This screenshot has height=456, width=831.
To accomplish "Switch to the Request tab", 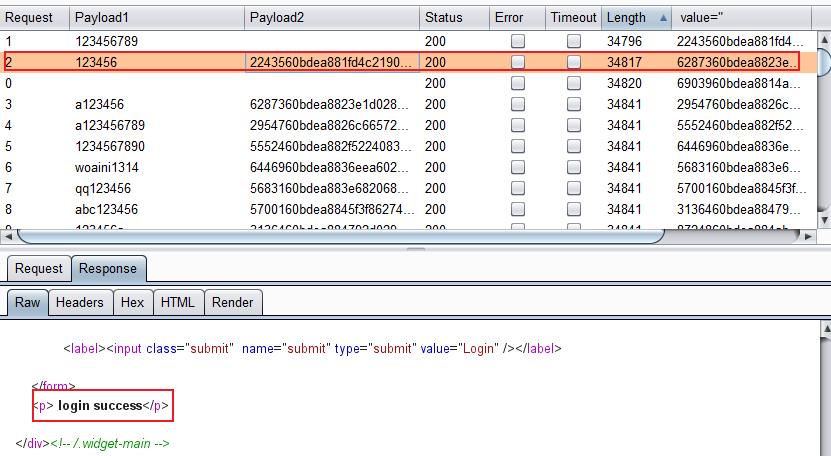I will coord(38,268).
